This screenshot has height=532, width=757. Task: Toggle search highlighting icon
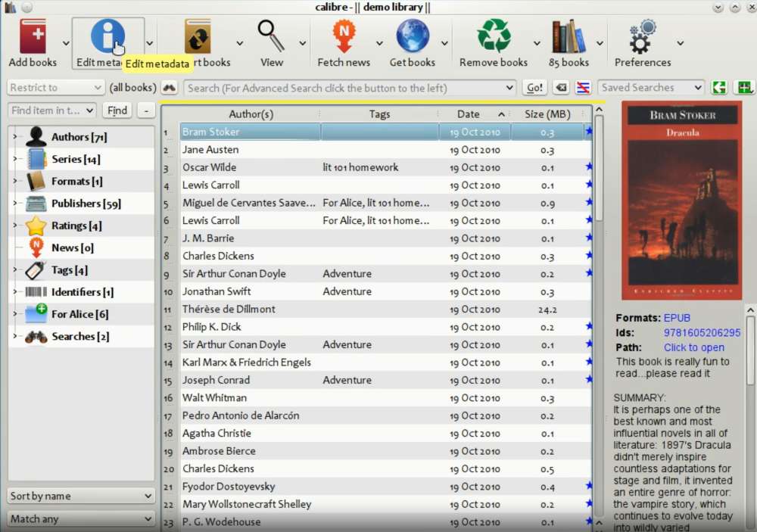pyautogui.click(x=583, y=88)
